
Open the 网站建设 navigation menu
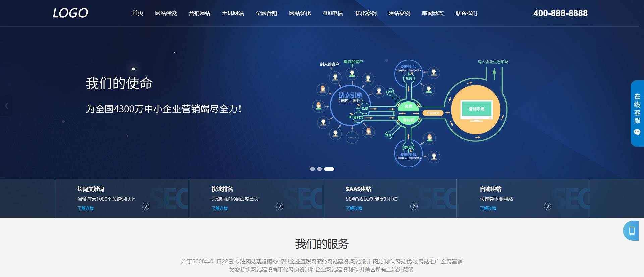pyautogui.click(x=166, y=13)
